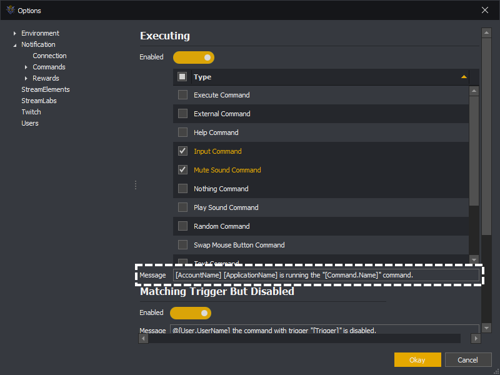500x375 pixels.
Task: Select Environment in the options tree
Action: point(40,33)
